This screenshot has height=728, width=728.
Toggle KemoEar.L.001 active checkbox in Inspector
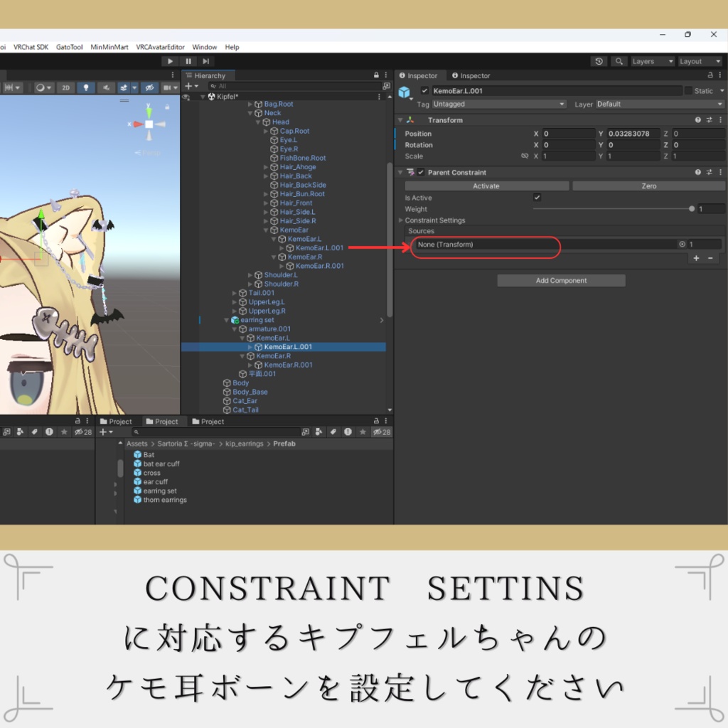tap(424, 90)
